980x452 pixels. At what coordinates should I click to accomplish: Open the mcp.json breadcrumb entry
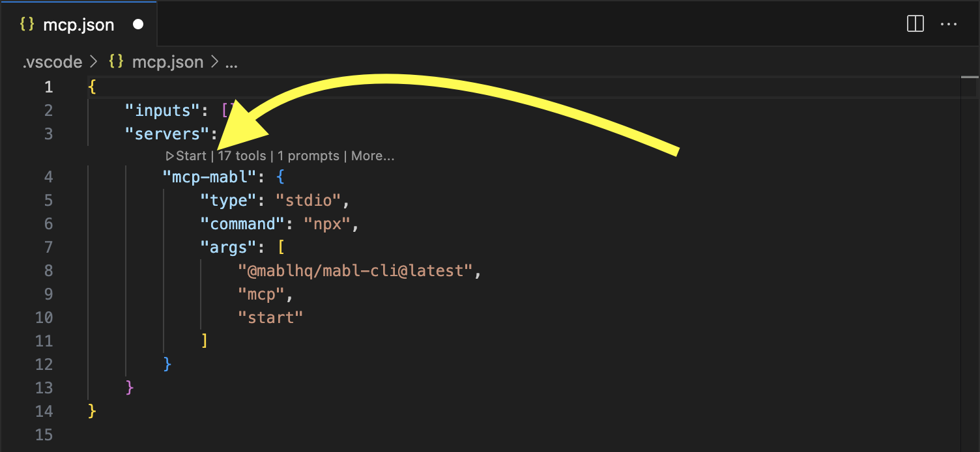167,61
